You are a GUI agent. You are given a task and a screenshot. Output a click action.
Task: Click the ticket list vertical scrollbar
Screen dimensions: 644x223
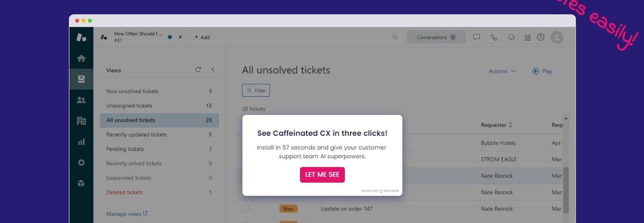[566, 189]
